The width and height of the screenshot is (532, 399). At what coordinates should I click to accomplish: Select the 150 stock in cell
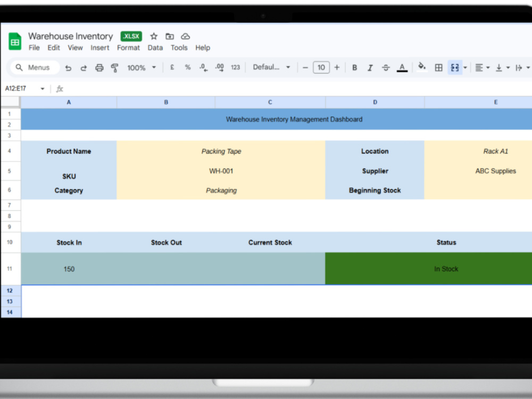tap(69, 269)
